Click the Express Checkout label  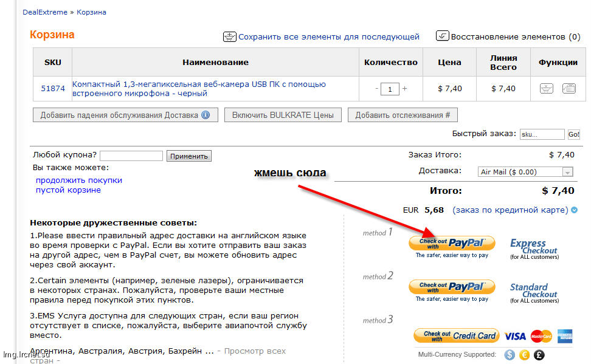pos(534,249)
